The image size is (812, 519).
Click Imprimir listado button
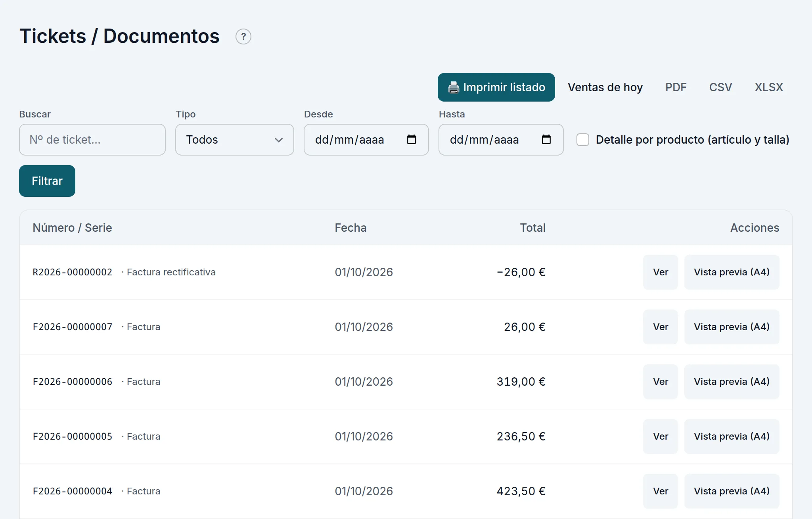click(x=496, y=87)
